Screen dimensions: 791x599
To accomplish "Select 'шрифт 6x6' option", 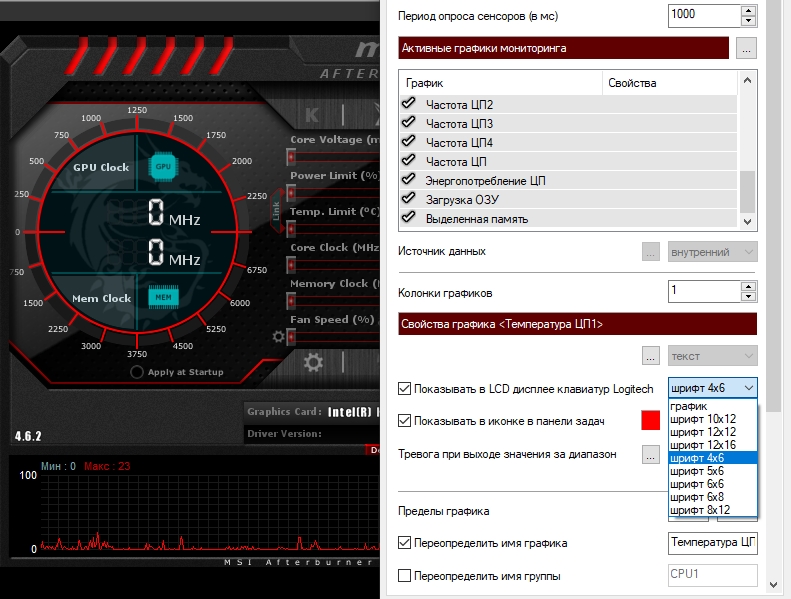I will [712, 484].
